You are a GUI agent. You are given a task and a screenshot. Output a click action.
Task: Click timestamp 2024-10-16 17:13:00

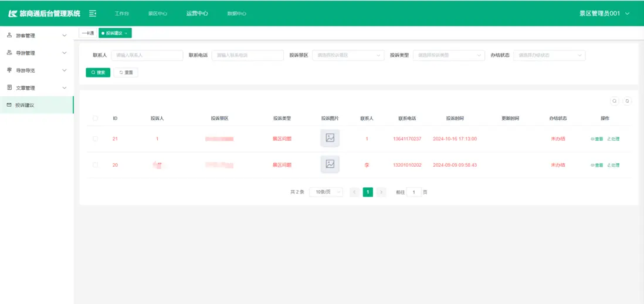click(x=455, y=139)
